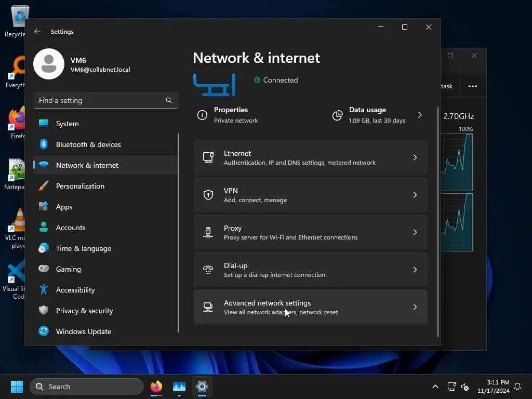Open the notification bell

click(517, 387)
